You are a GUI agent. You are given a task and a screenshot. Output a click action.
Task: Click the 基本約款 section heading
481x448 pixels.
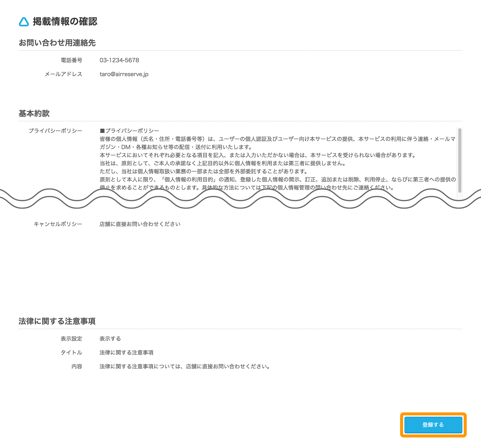34,114
